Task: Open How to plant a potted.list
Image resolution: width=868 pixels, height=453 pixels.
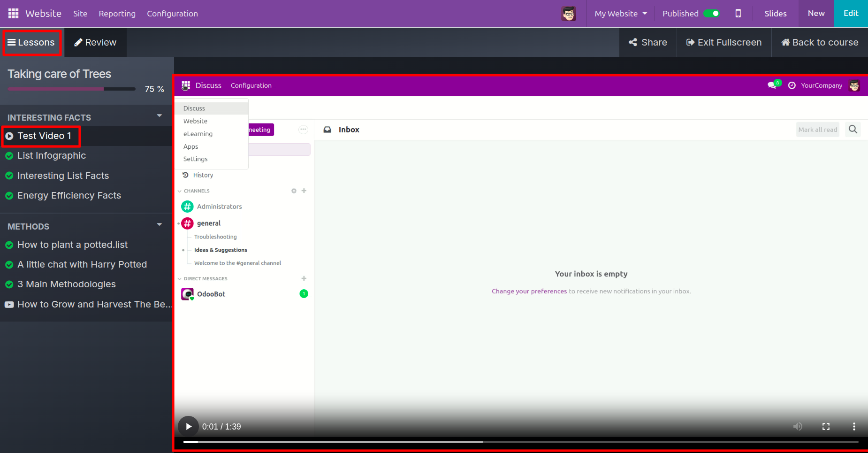Action: (72, 245)
